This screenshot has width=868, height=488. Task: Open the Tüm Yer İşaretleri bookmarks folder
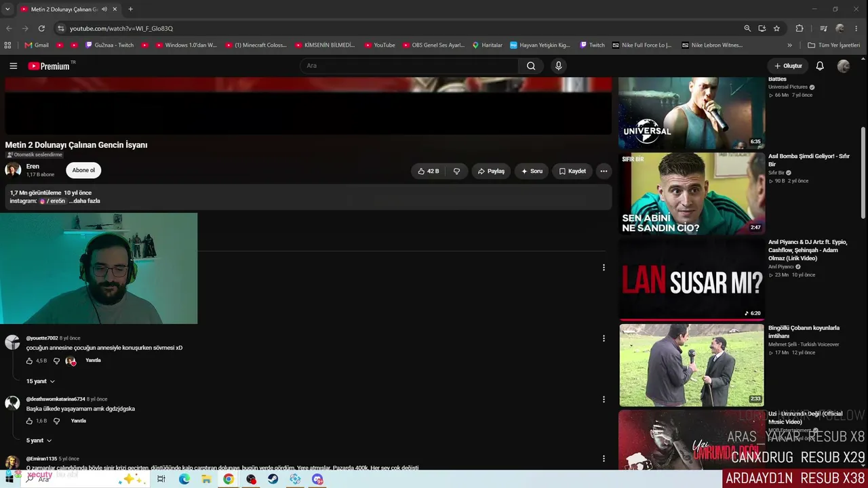pos(833,45)
